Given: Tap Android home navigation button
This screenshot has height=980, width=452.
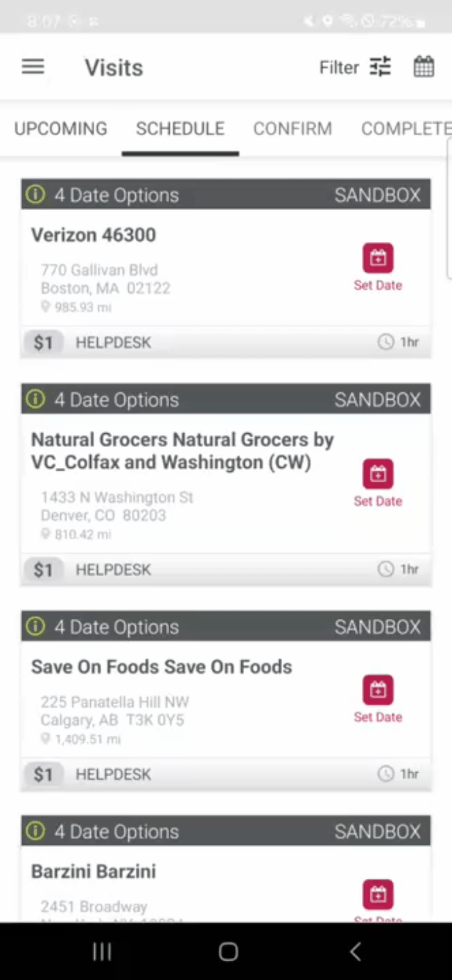Looking at the screenshot, I should pos(228,952).
